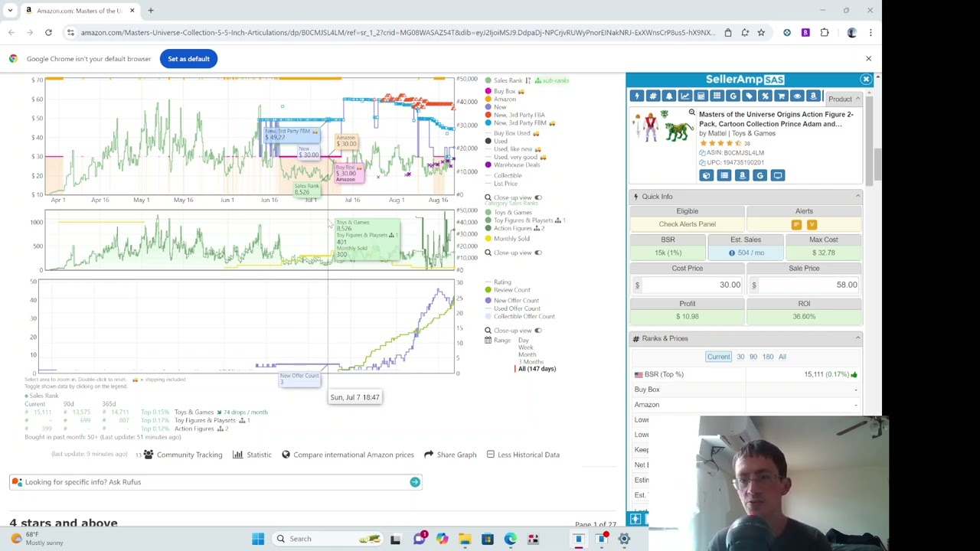The width and height of the screenshot is (980, 551).
Task: Open Keepa Statistic link
Action: [252, 455]
